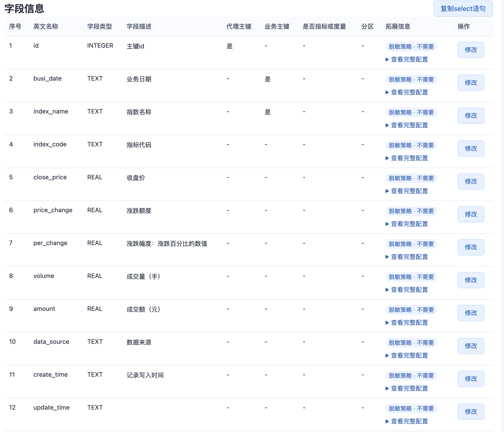
Task: Click the busi_date field name
Action: click(x=47, y=78)
